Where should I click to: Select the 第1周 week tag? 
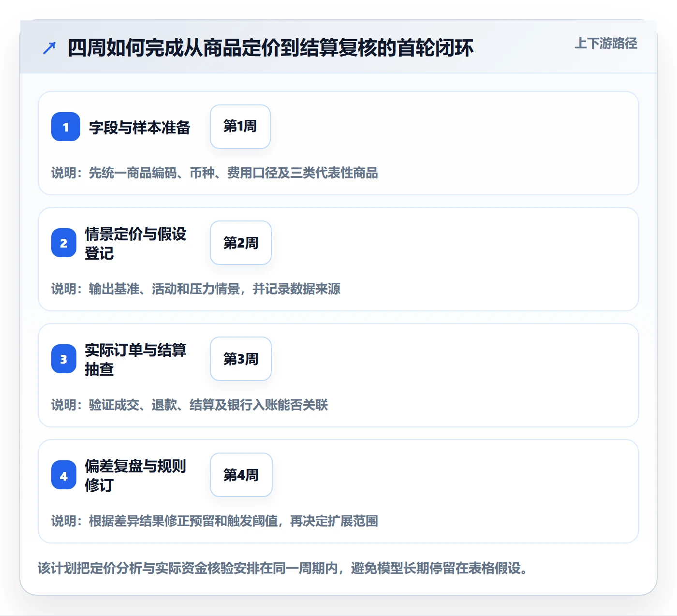[x=240, y=127]
